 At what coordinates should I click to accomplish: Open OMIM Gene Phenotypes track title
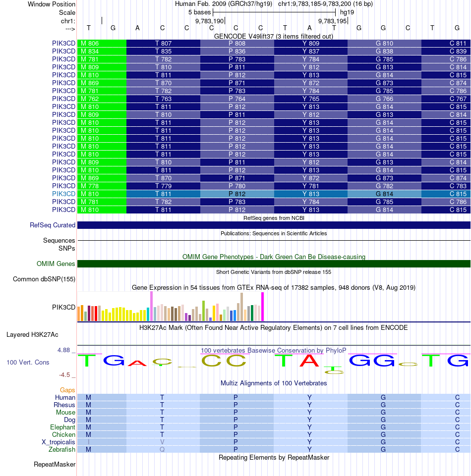274,257
